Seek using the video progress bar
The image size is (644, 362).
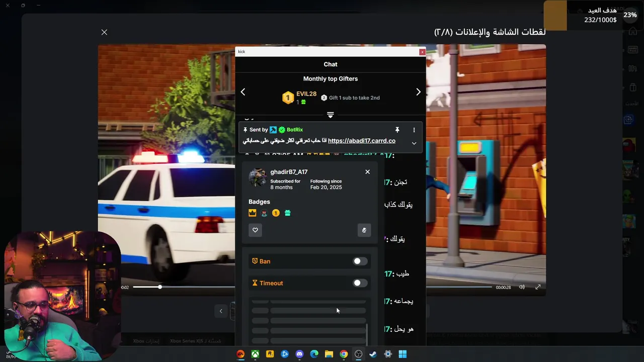[x=312, y=287]
